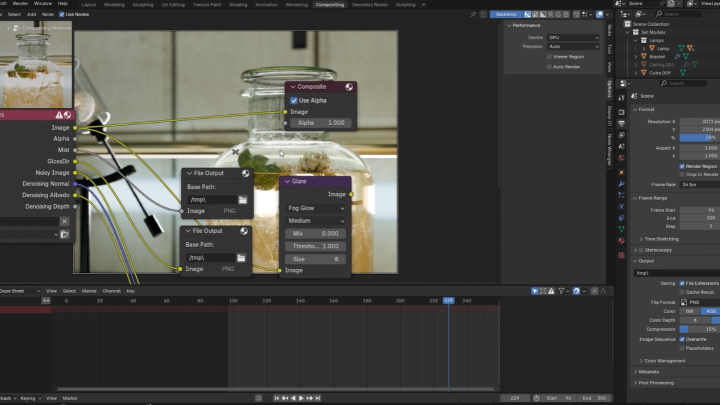720x405 pixels.
Task: Open the Particles properties icon
Action: [x=621, y=195]
